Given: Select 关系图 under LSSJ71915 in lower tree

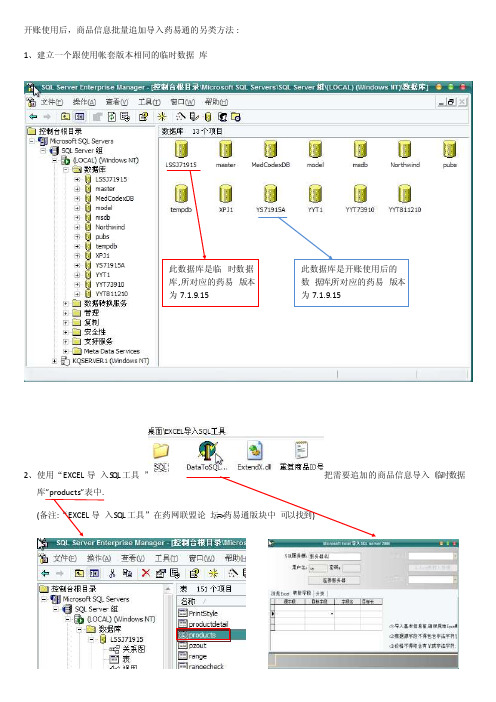Looking at the screenshot, I should pos(133,649).
